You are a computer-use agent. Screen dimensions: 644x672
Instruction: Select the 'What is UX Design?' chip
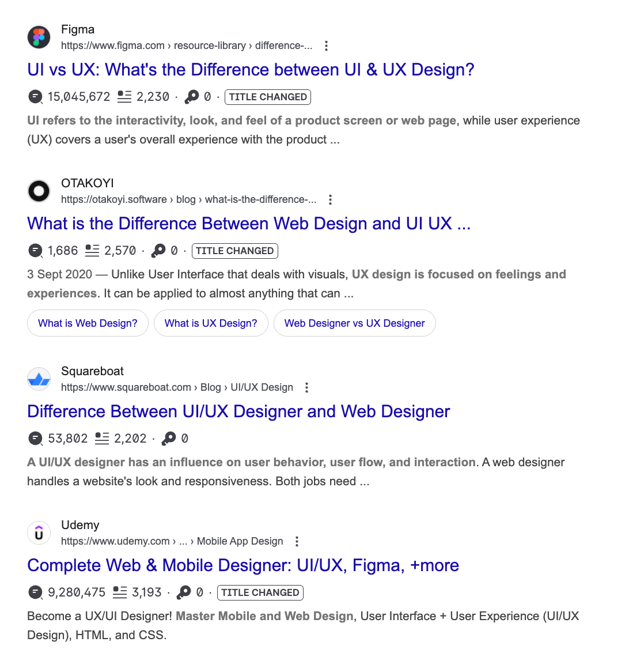[x=211, y=323]
